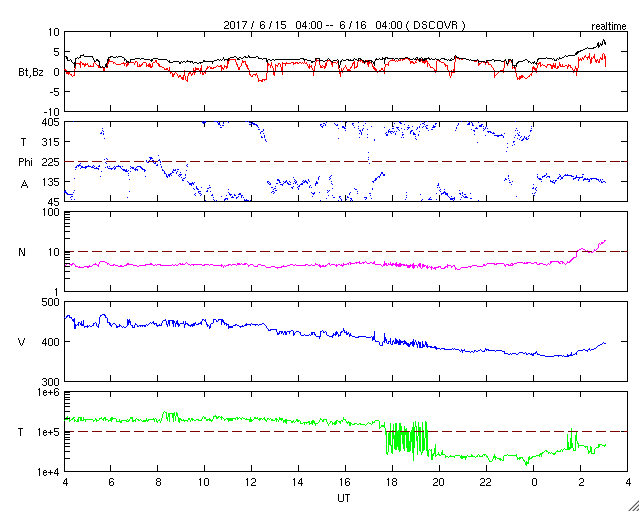
Task: Select the "8" hour tick on the UT axis
Action: coord(158,482)
